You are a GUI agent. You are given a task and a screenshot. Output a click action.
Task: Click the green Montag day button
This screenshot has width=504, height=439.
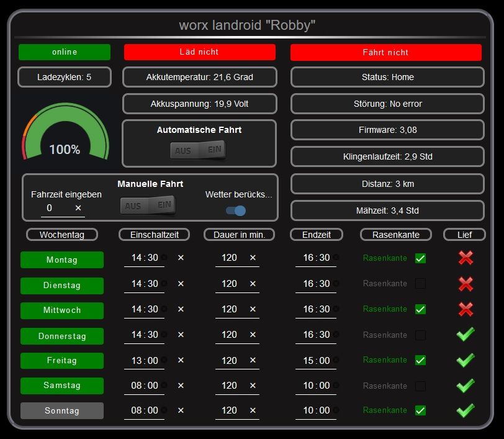(x=62, y=260)
